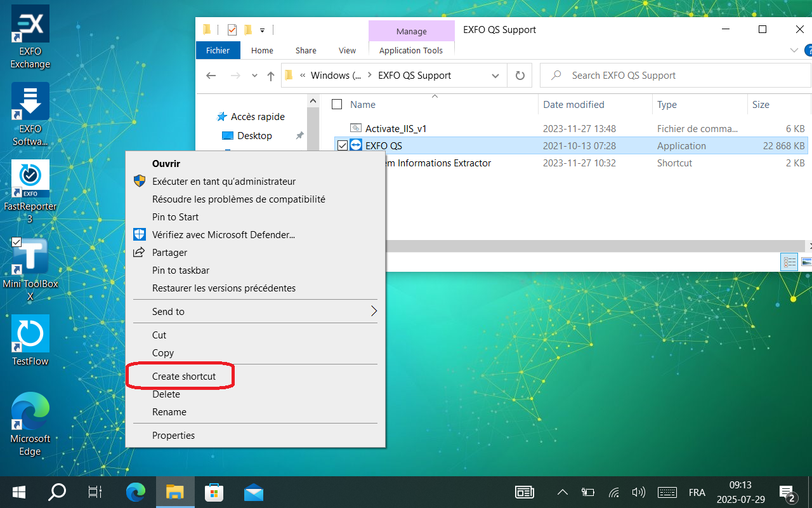The height and width of the screenshot is (508, 812).
Task: Select Pin to taskbar
Action: 181,270
